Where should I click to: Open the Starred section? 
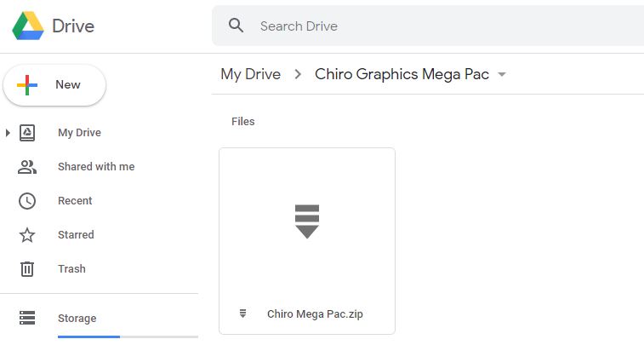[76, 235]
